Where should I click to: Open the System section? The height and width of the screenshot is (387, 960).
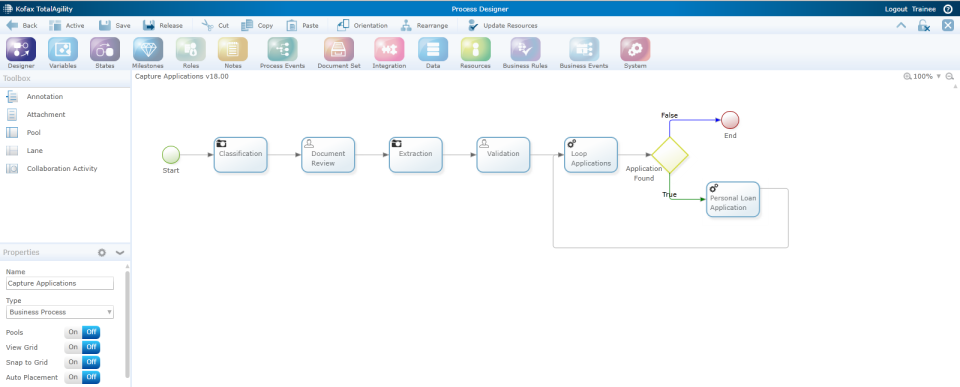pos(635,53)
